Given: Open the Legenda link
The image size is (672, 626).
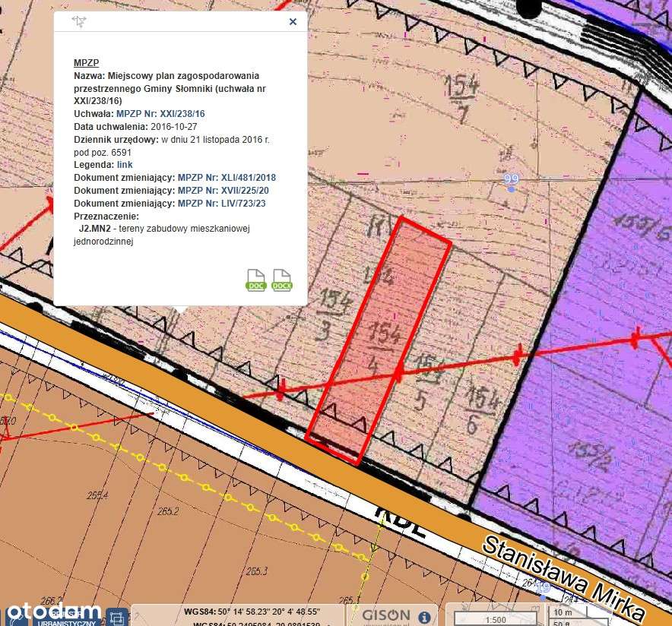Looking at the screenshot, I should click(x=125, y=165).
